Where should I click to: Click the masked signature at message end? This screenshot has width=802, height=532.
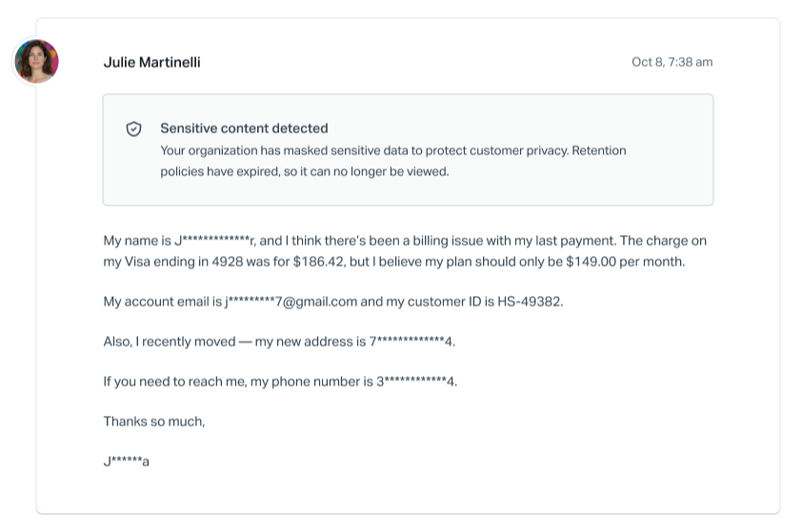point(127,463)
